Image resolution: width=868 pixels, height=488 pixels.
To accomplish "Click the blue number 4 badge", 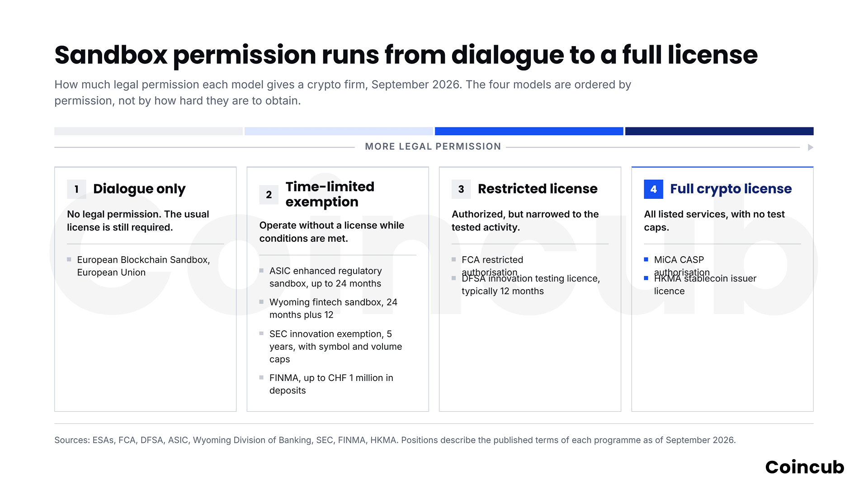I will pyautogui.click(x=653, y=189).
